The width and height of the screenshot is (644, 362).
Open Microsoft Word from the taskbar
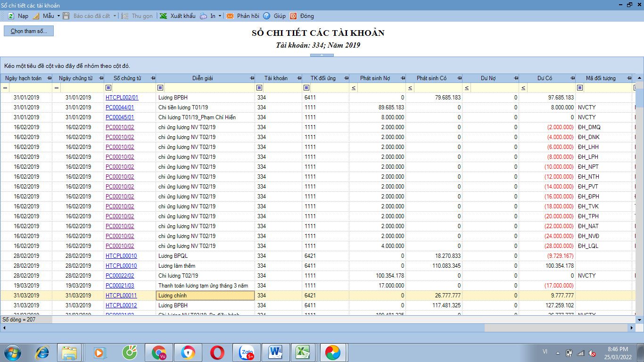click(276, 352)
